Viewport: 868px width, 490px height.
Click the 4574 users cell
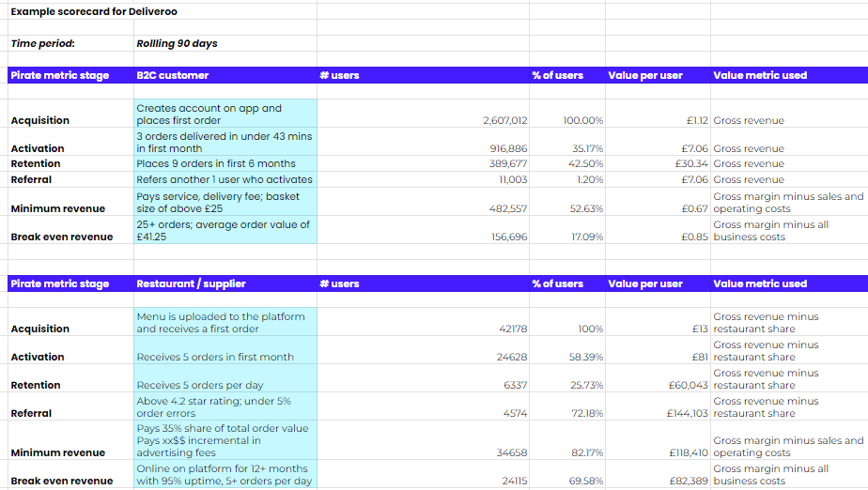(423, 406)
